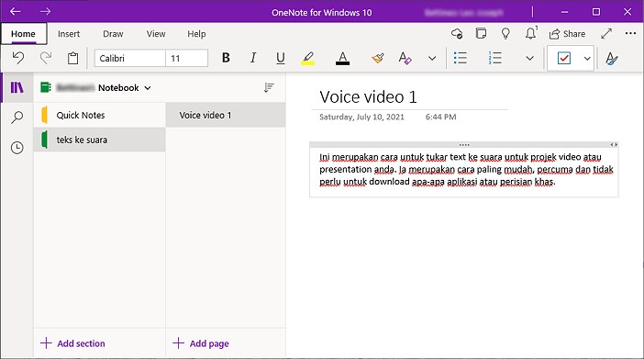Expand paragraph formatting options
This screenshot has width=644, height=359.
[530, 59]
